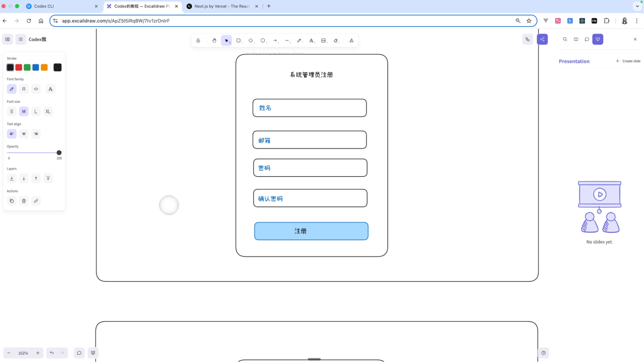Choose center text alignment
Image resolution: width=644 pixels, height=362 pixels.
[x=24, y=134]
